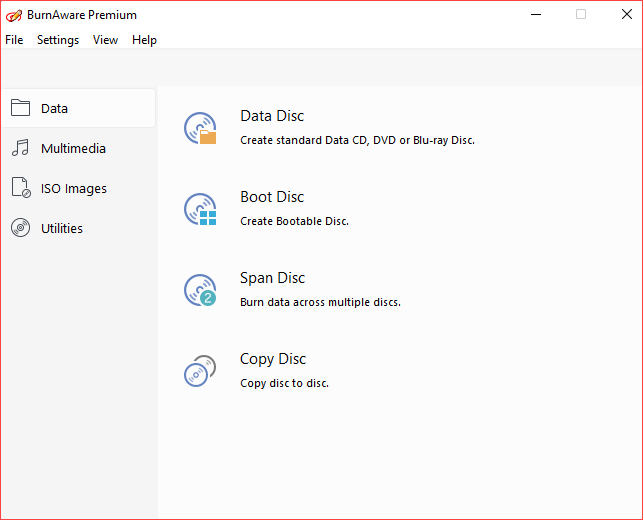Screen dimensions: 643x520
Task: Launch Span Disc via its numbered disc icon
Action: point(200,290)
